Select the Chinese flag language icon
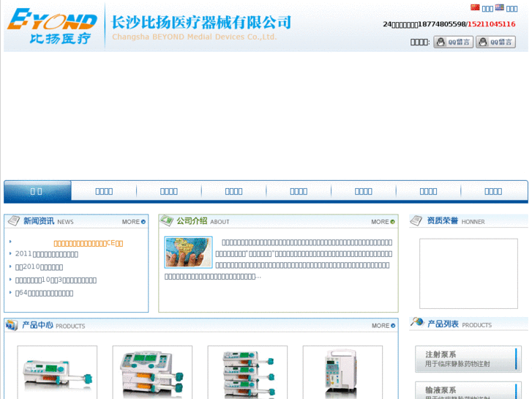 pyautogui.click(x=475, y=7)
